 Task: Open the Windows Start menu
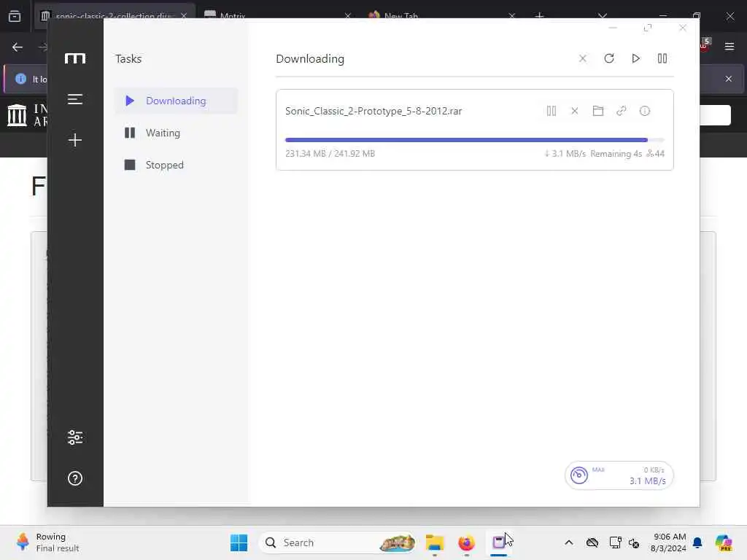tap(239, 542)
